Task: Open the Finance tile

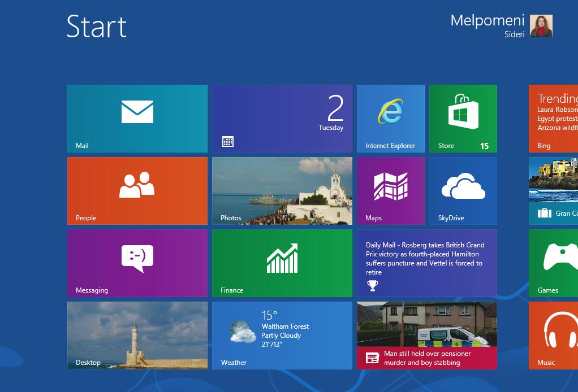Action: pyautogui.click(x=282, y=263)
